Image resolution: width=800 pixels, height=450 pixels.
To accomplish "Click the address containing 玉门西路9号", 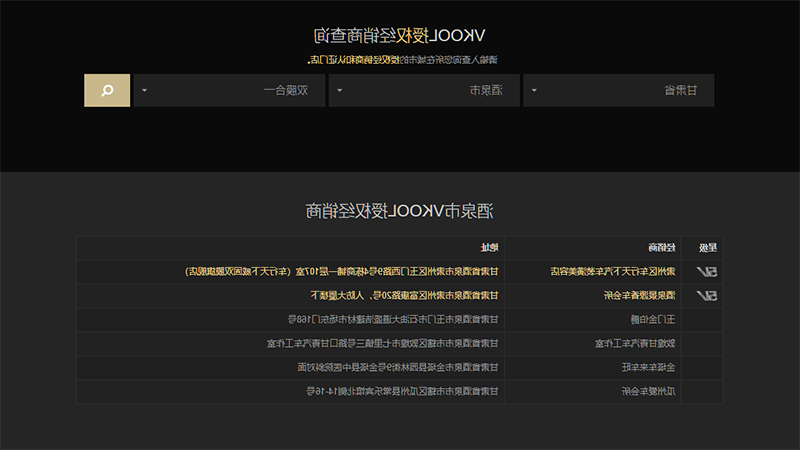I will (x=341, y=272).
